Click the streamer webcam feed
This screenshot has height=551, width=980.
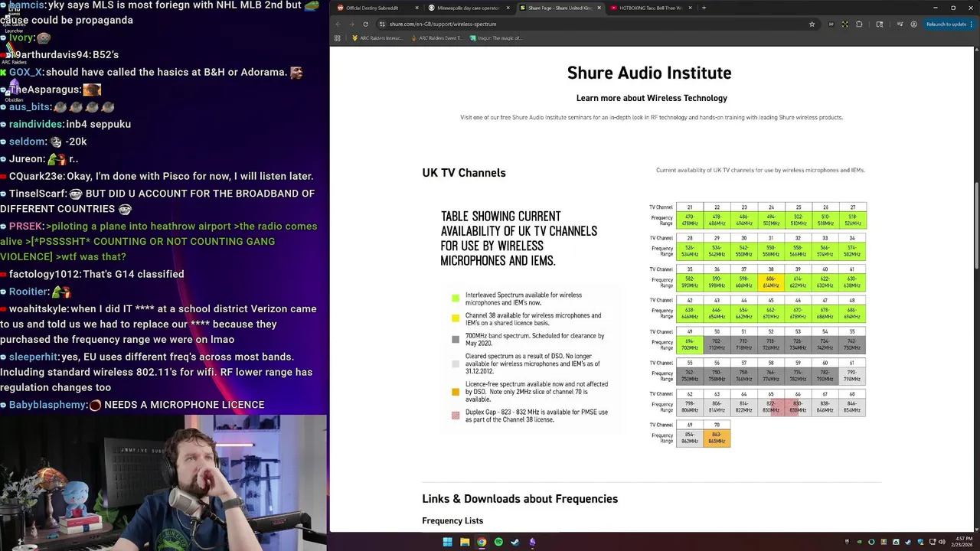point(163,483)
